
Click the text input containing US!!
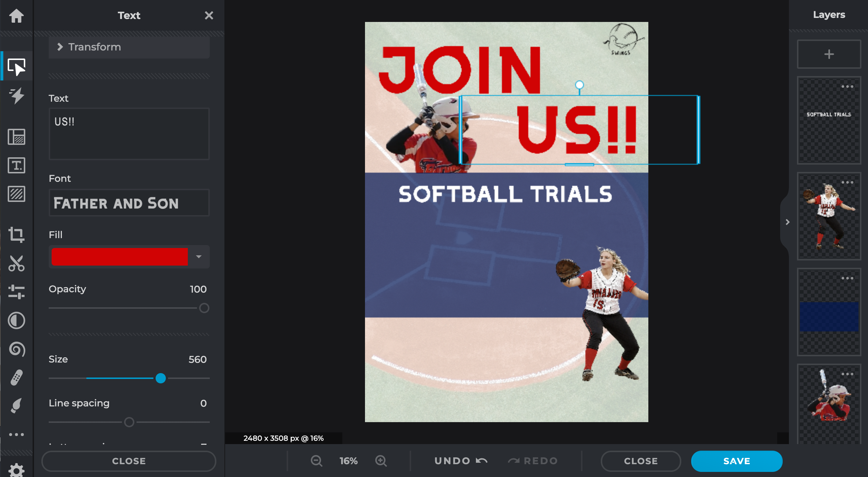129,134
